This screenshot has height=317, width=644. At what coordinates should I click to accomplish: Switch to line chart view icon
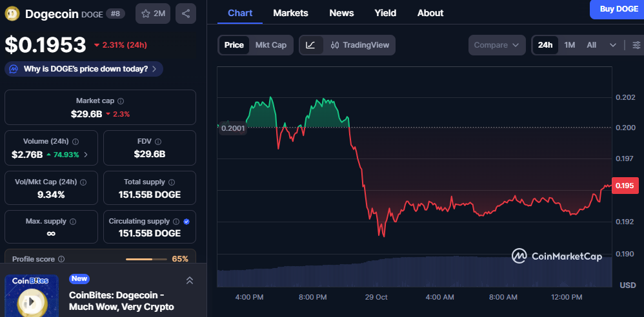310,45
